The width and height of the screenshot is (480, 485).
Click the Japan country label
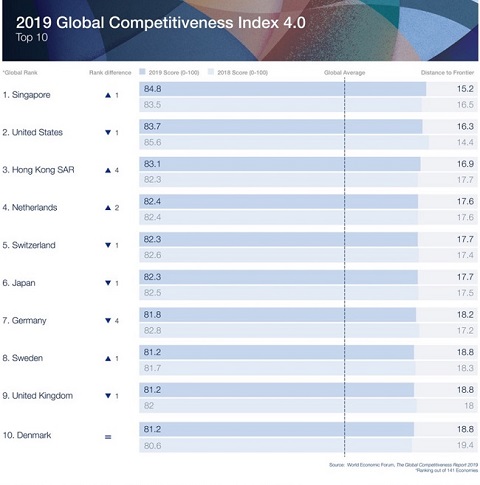point(19,283)
